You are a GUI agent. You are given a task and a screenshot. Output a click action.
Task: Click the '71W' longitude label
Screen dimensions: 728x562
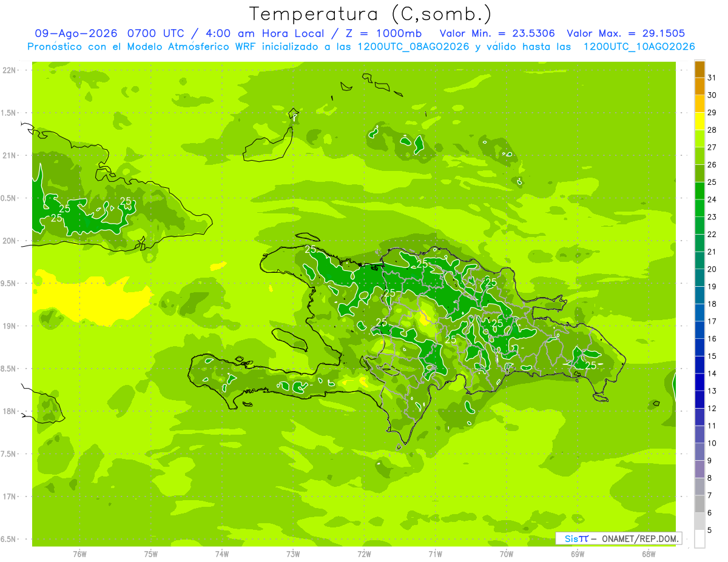[x=435, y=554]
